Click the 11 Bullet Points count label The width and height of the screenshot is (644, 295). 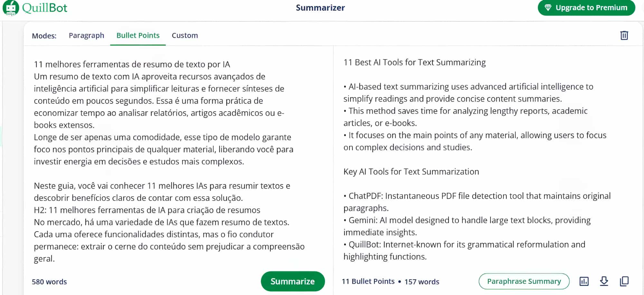click(368, 281)
